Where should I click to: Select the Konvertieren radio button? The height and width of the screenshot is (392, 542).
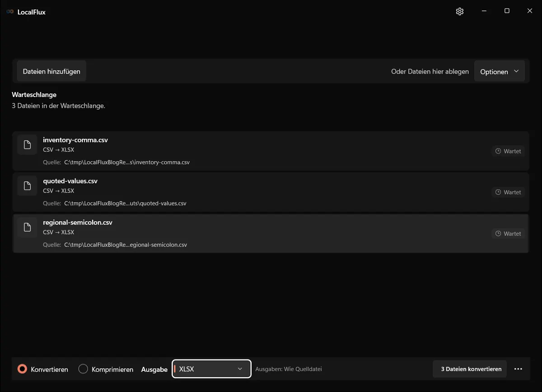coord(22,369)
